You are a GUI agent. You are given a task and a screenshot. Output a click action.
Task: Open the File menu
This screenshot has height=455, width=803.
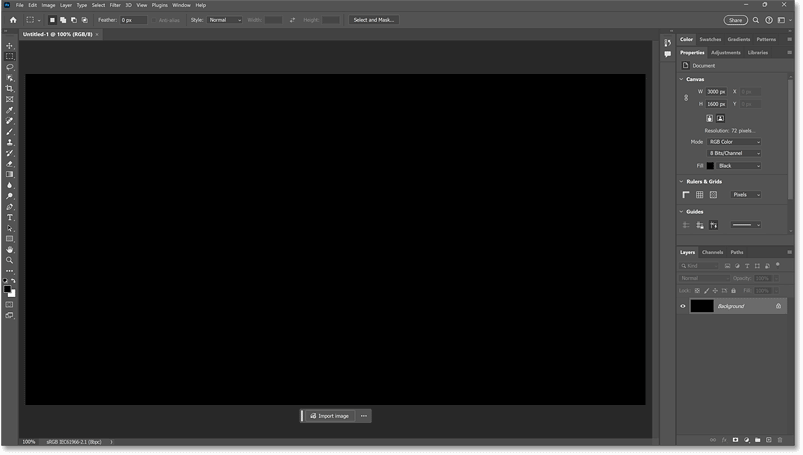19,5
